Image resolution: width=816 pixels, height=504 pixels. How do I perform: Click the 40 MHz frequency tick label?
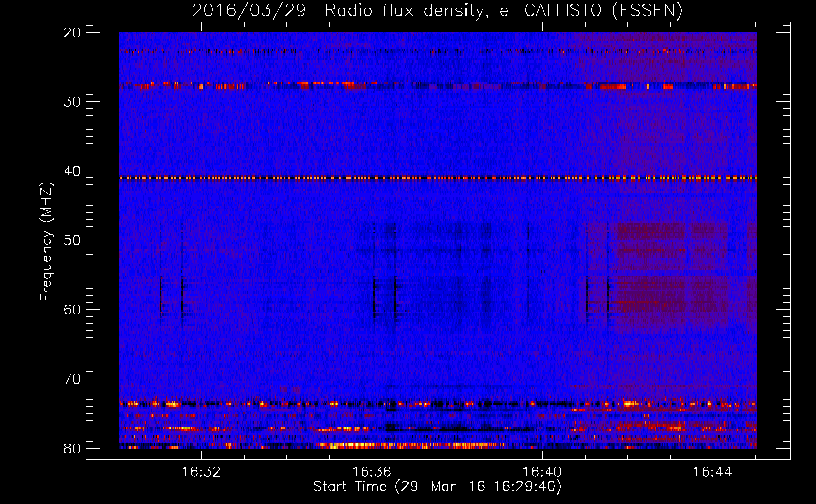(x=73, y=171)
